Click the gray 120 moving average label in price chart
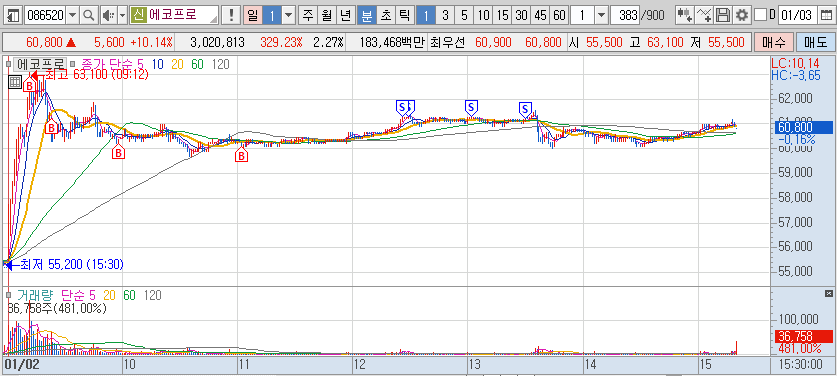The image size is (837, 376). click(x=221, y=65)
